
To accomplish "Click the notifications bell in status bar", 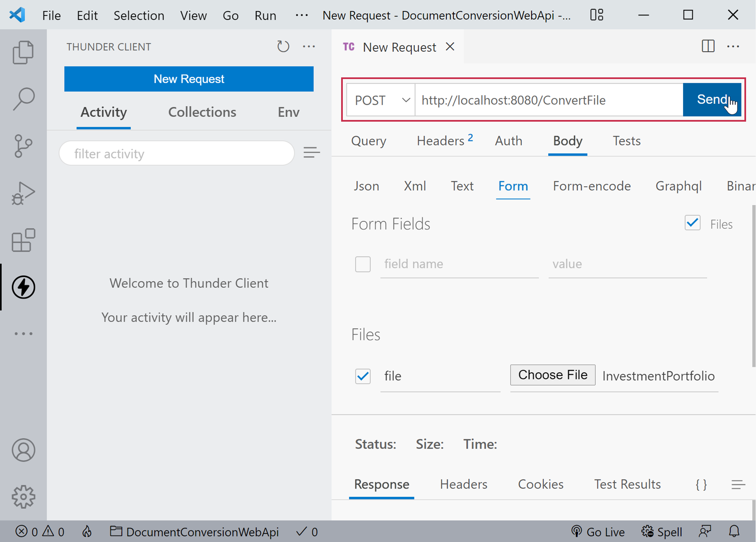I will pos(734,531).
